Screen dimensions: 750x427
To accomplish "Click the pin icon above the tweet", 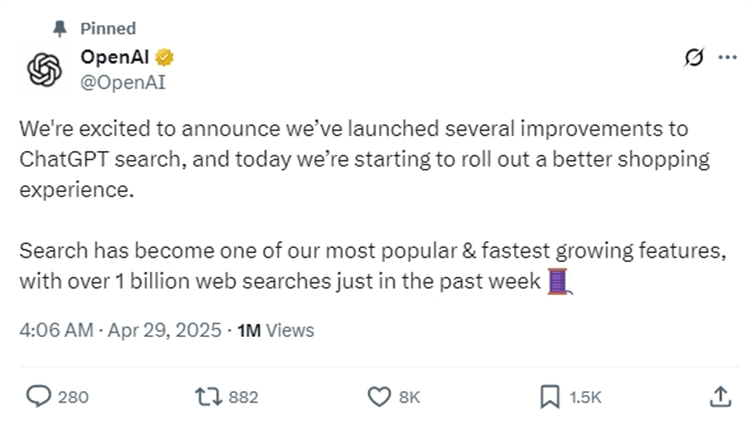I will 57,28.
